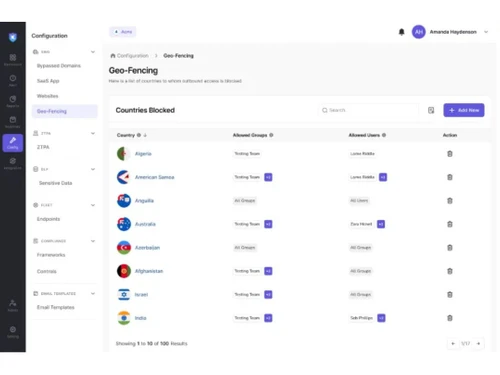Click the Israel flag thumbnail

[x=124, y=295]
